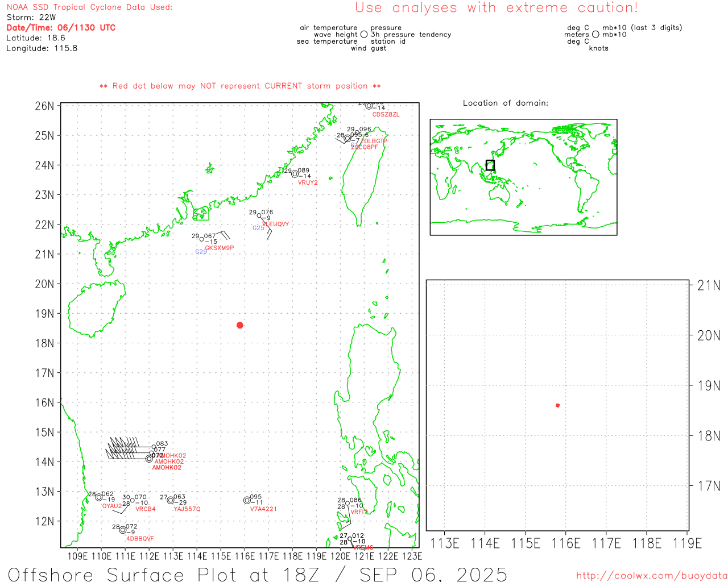
Task: Click the world map domain thumbnail
Action: [524, 177]
